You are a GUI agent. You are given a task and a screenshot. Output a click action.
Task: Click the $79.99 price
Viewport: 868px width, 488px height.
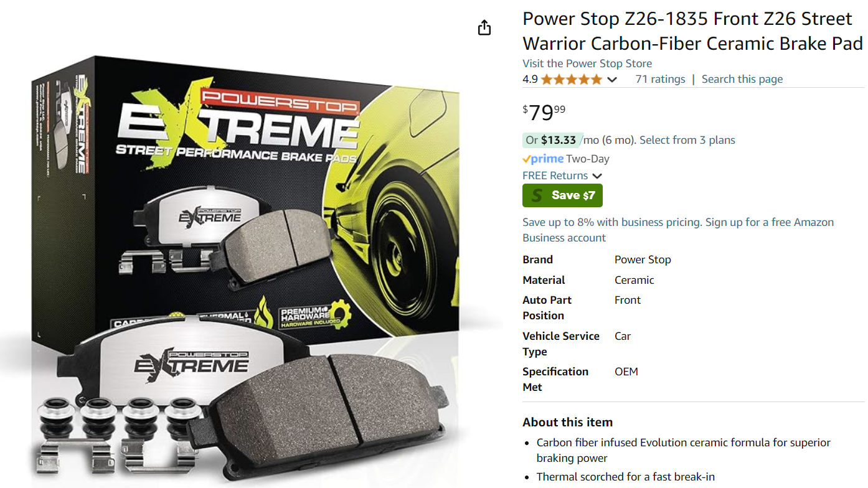pyautogui.click(x=544, y=113)
